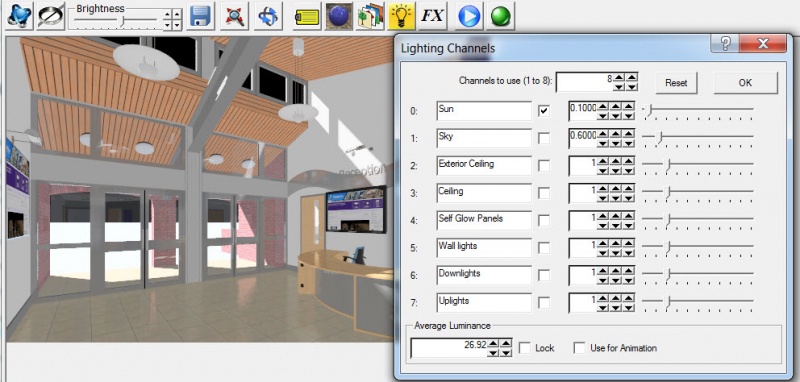800x382 pixels.
Task: Click the crossed-out ring icon in toolbar
Action: click(x=51, y=16)
